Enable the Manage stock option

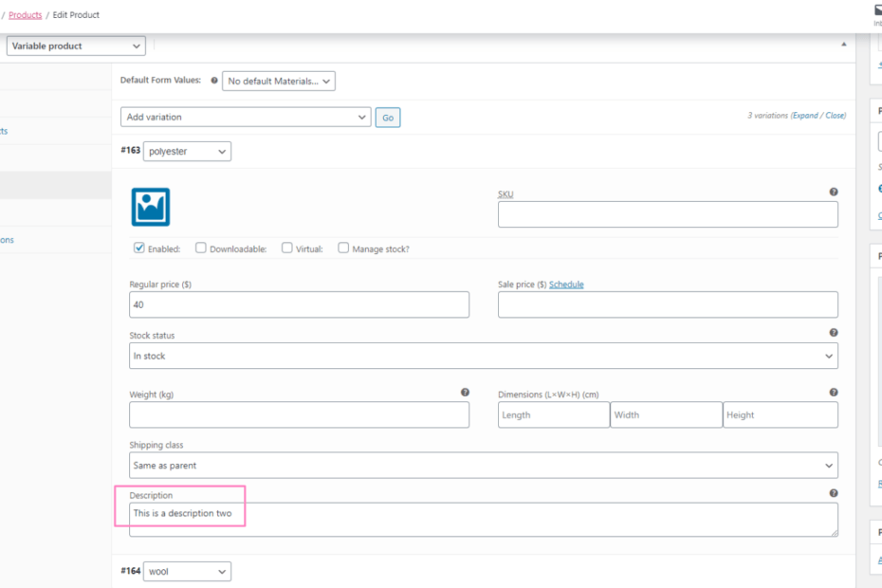pyautogui.click(x=343, y=248)
